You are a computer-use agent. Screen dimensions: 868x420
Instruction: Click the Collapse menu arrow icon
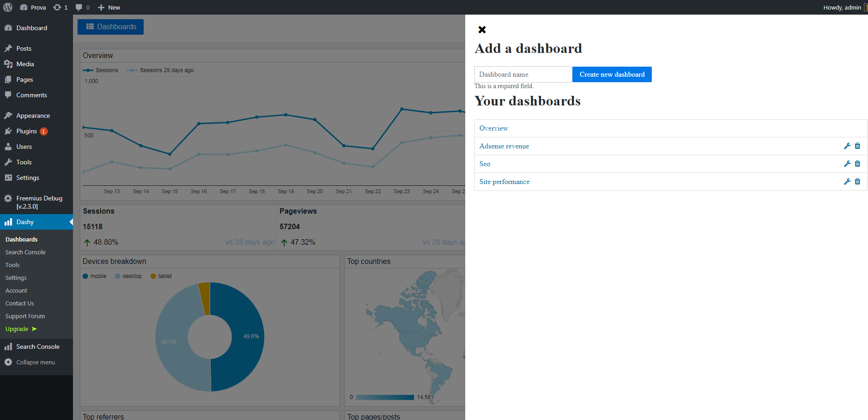coord(8,362)
